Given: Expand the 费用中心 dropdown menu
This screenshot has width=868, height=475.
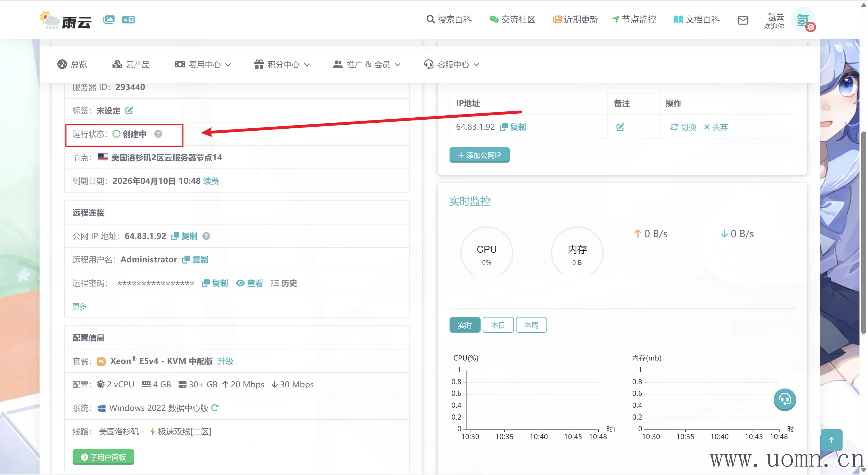Looking at the screenshot, I should [x=203, y=64].
